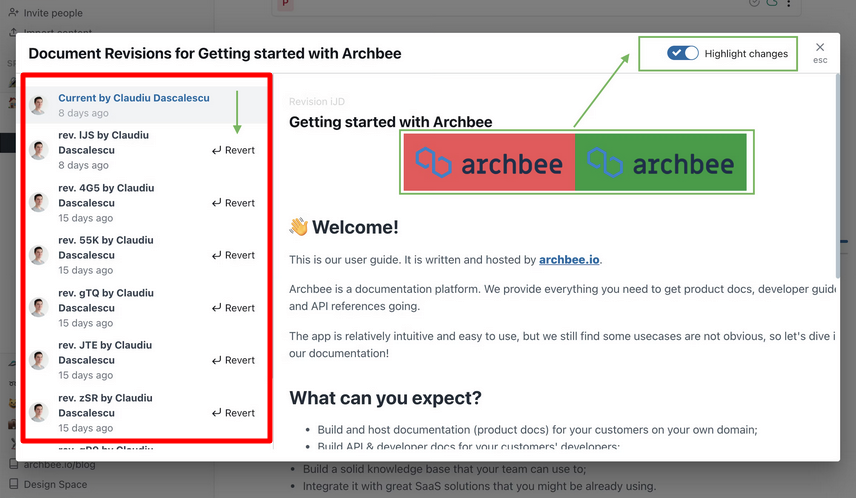Revert to rev. IJS

pyautogui.click(x=233, y=150)
